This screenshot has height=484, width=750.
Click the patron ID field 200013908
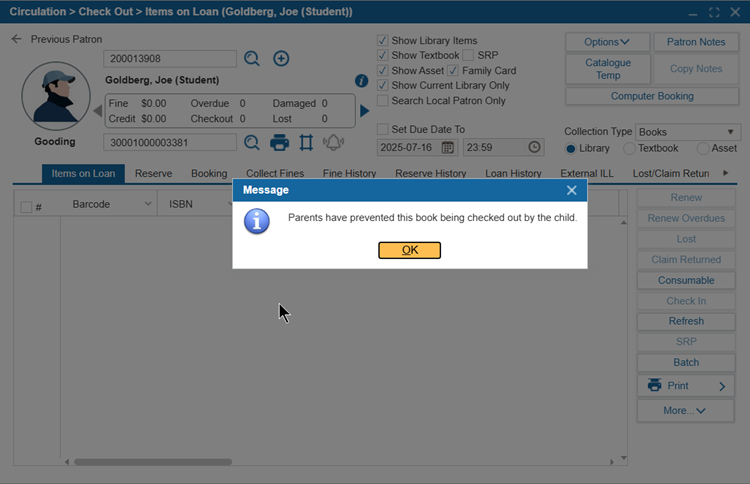click(170, 59)
